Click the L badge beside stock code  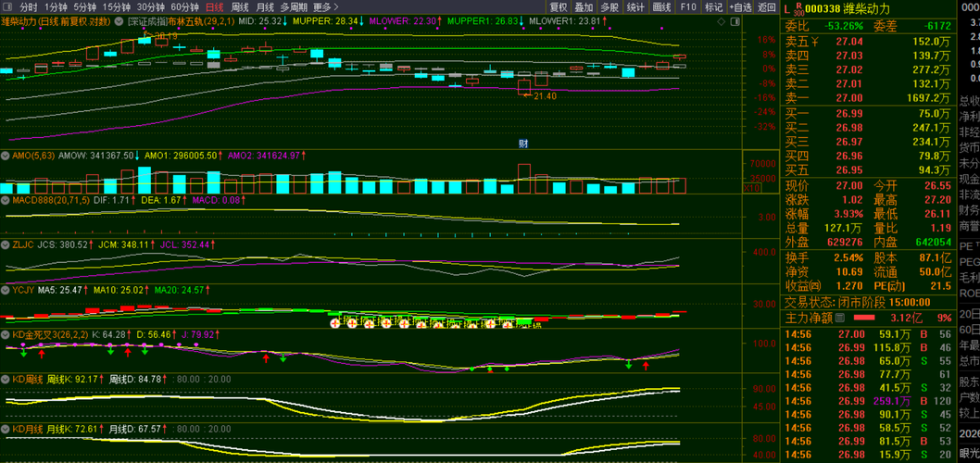pyautogui.click(x=786, y=8)
